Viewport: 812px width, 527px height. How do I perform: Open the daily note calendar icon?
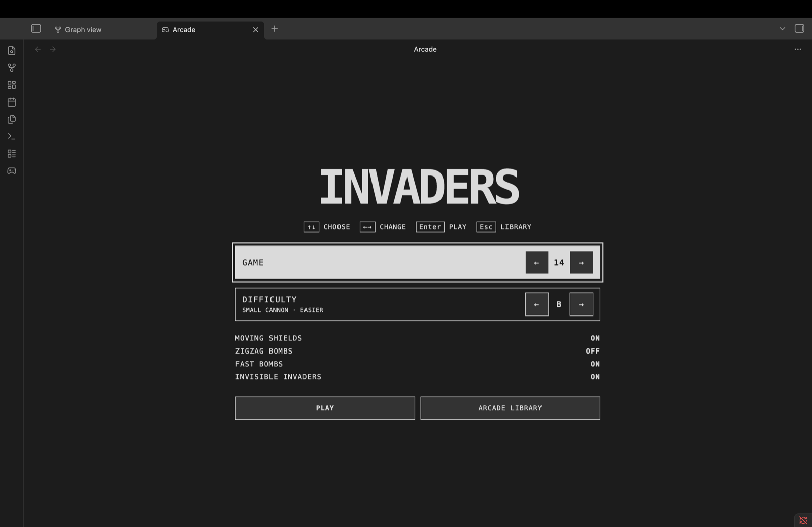pos(12,102)
